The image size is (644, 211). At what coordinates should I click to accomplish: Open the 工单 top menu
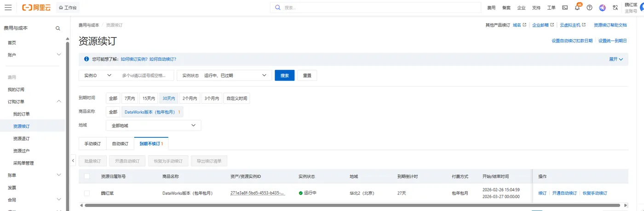[551, 8]
